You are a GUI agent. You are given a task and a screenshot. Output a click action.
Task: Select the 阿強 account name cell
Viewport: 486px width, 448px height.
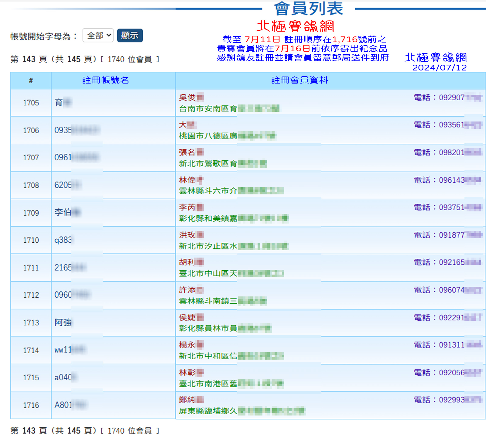[63, 322]
